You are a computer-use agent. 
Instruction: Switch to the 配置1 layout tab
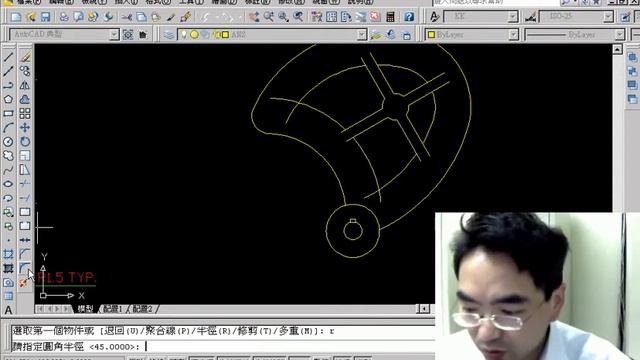click(x=113, y=309)
